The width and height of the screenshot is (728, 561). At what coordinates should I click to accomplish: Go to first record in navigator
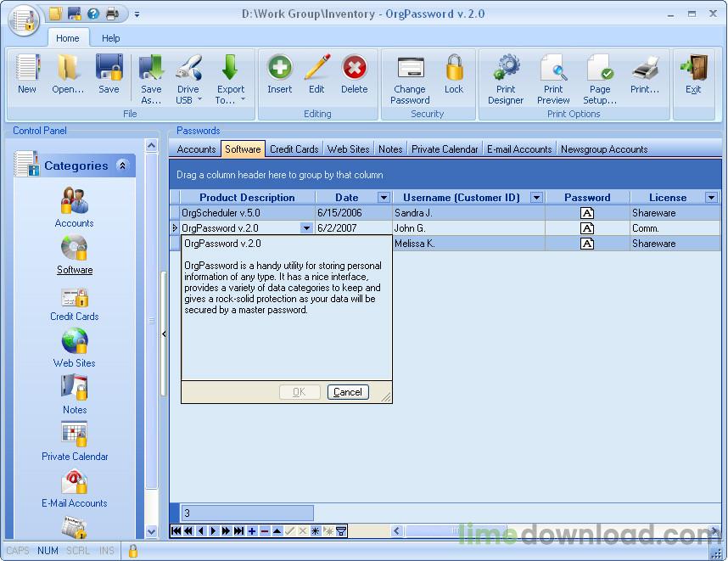coord(176,530)
